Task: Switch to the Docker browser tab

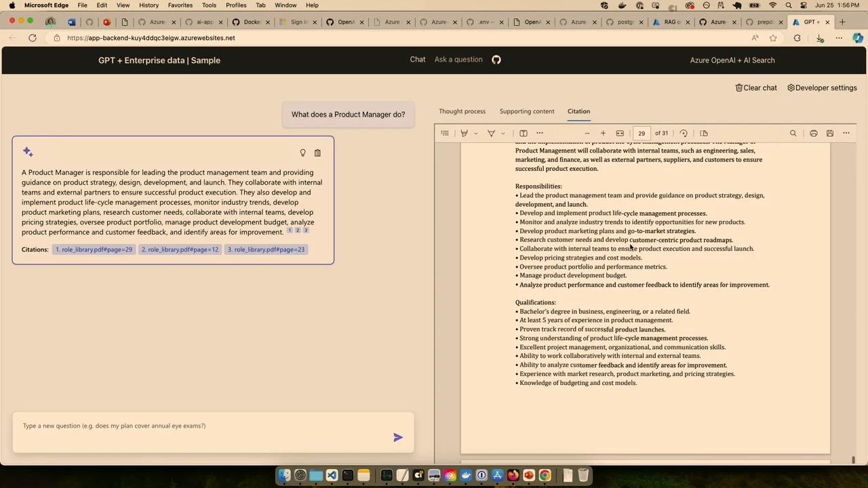Action: pos(251,22)
